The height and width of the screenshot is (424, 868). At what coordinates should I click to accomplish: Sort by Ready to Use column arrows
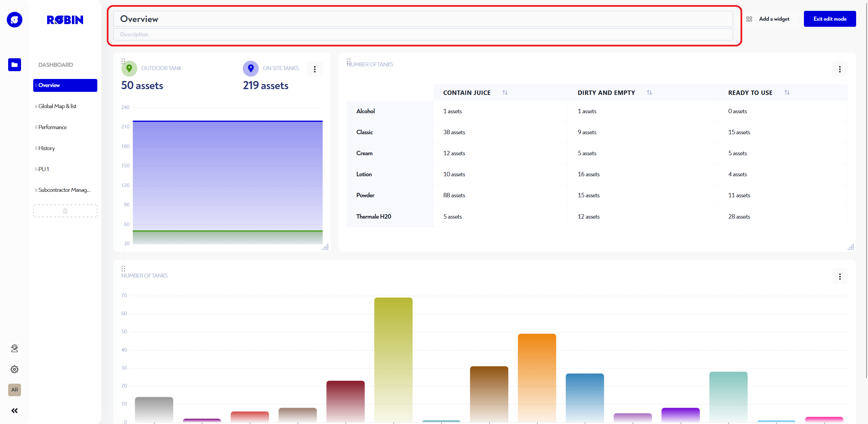(x=787, y=93)
